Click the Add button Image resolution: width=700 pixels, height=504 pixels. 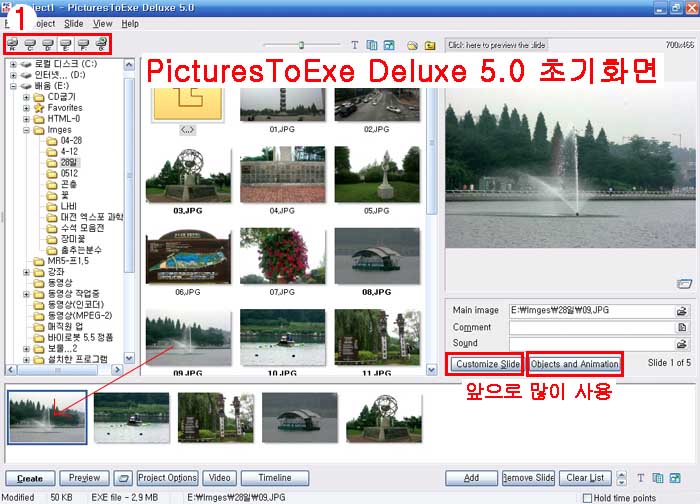point(471,478)
